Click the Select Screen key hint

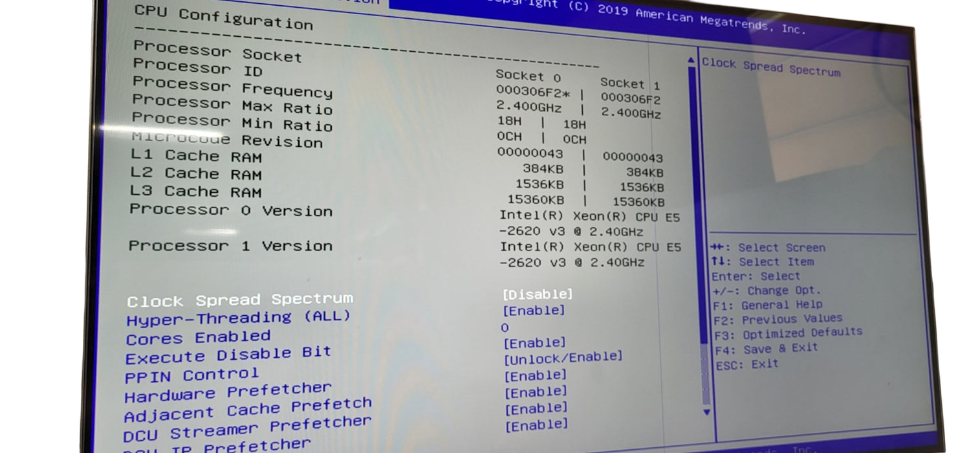pyautogui.click(x=768, y=247)
